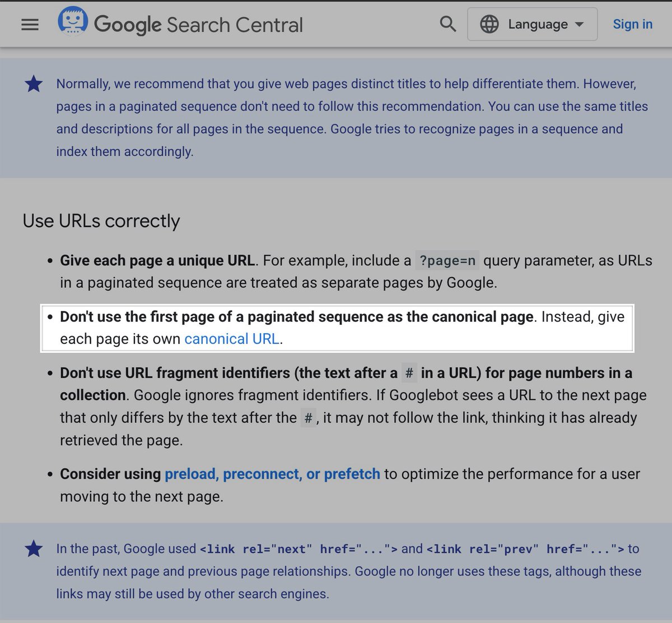Click 'Don't use URL fragment identifiers' text
The width and height of the screenshot is (672, 623).
pyautogui.click(x=346, y=384)
